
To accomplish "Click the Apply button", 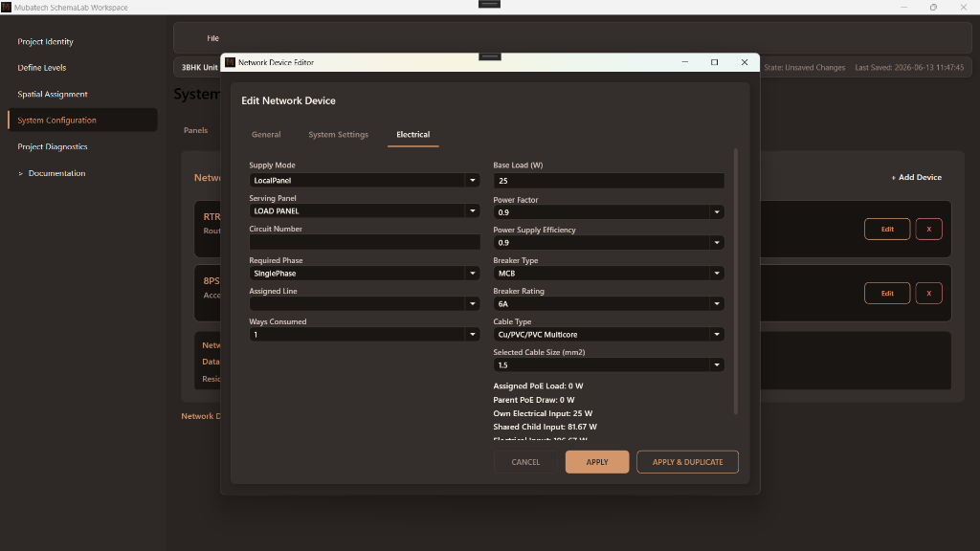I will coord(597,462).
